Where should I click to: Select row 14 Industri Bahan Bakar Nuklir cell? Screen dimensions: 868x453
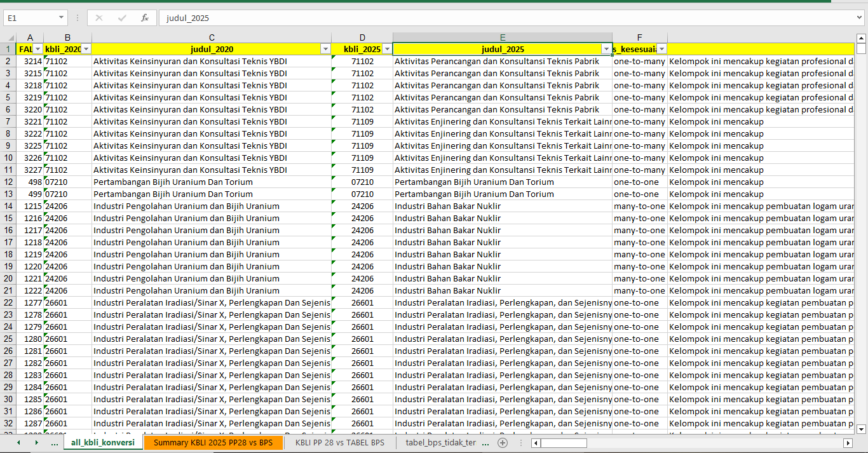pos(503,206)
